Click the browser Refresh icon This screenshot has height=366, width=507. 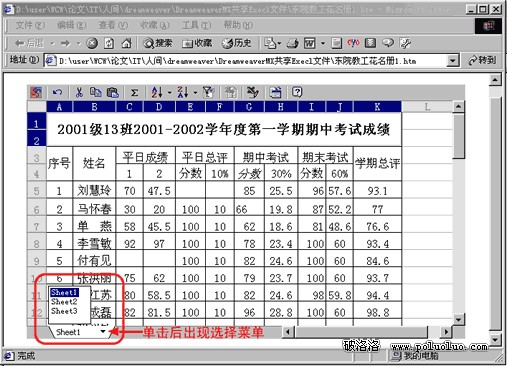(109, 43)
